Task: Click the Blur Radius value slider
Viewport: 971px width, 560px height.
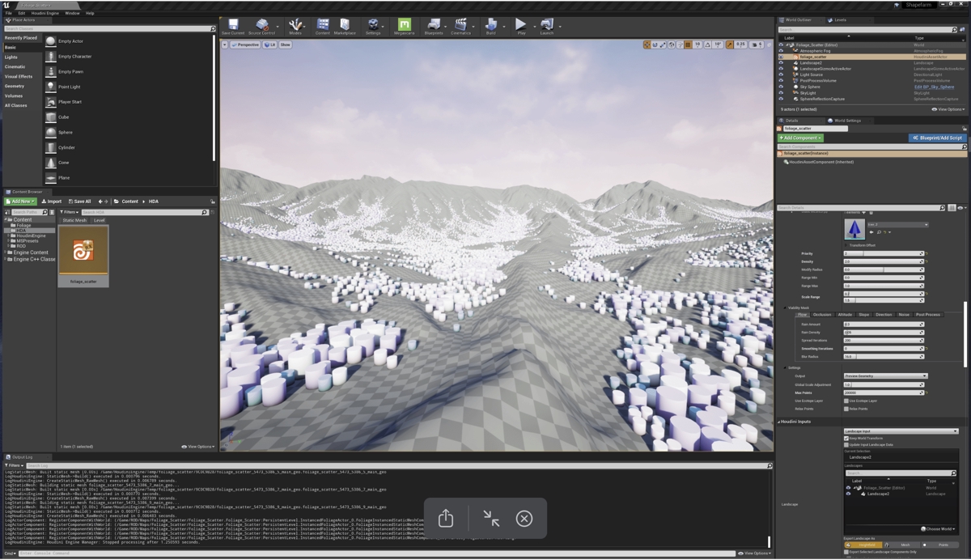Action: (x=884, y=356)
